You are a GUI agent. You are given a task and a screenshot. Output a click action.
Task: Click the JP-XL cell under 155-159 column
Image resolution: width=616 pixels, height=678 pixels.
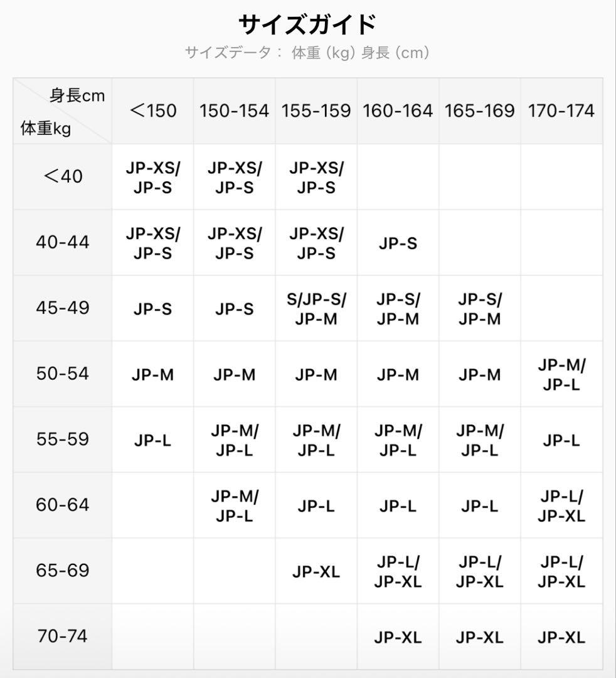(316, 572)
